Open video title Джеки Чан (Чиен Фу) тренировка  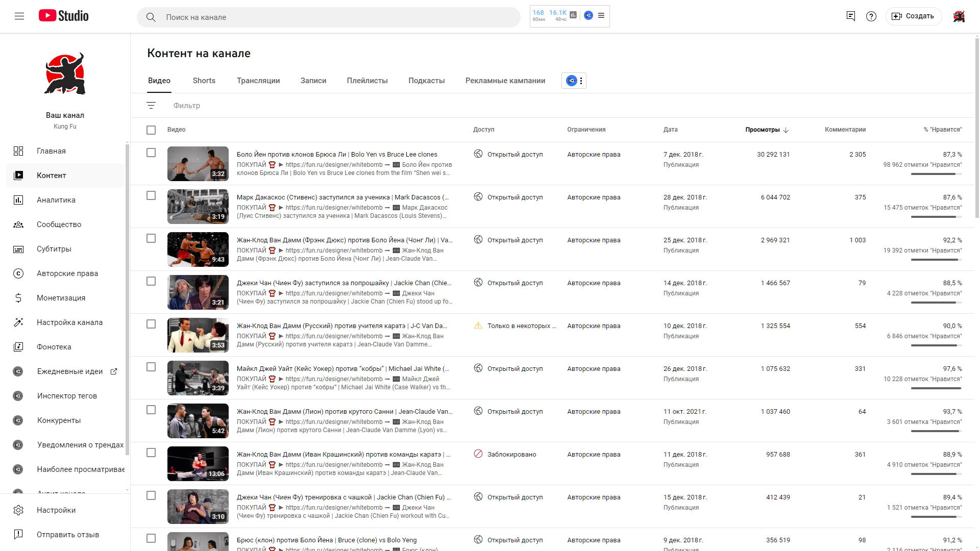(344, 497)
